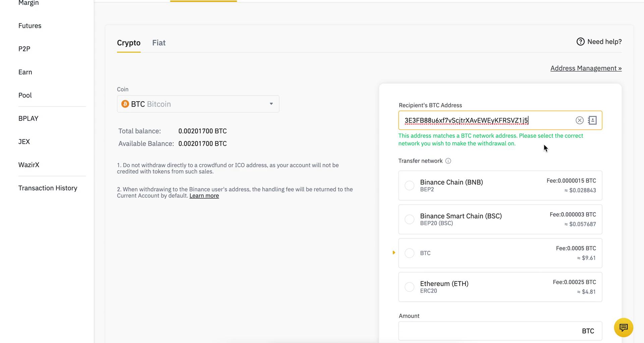644x343 pixels.
Task: Open Transaction History in the sidebar
Action: coord(48,188)
